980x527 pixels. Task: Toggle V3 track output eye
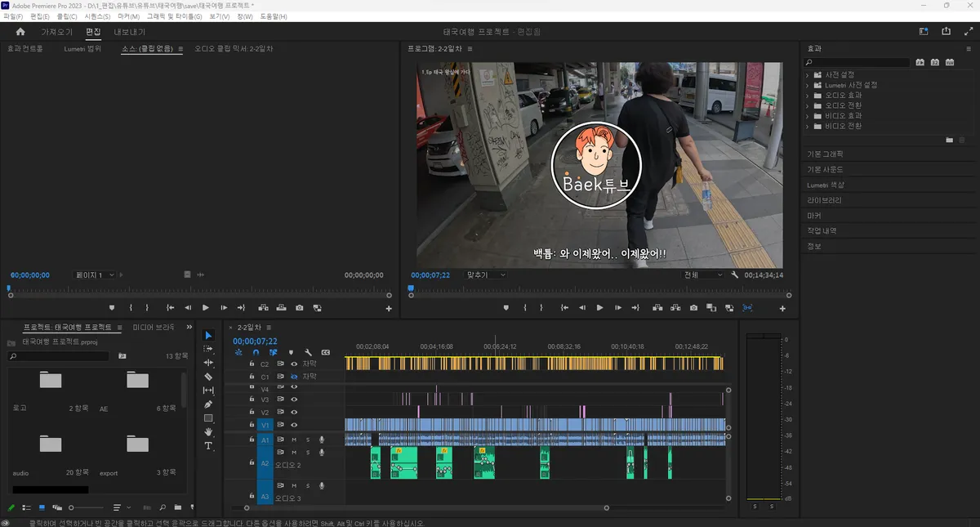coord(294,400)
